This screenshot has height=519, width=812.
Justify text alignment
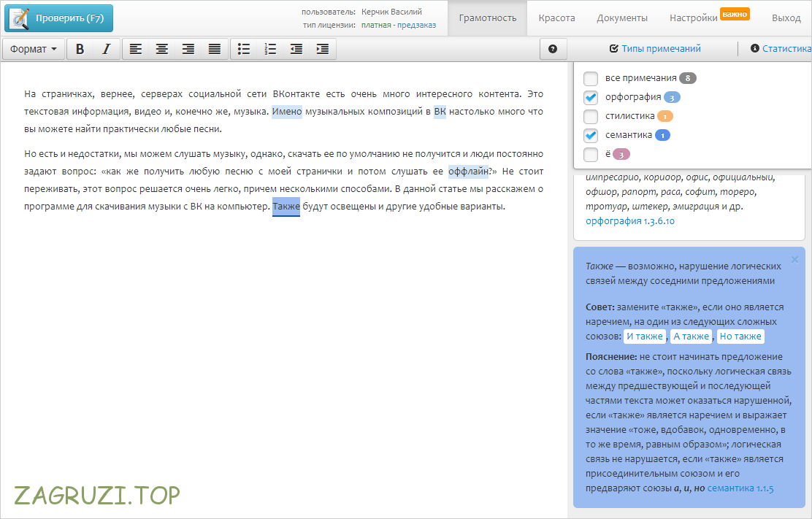point(214,49)
